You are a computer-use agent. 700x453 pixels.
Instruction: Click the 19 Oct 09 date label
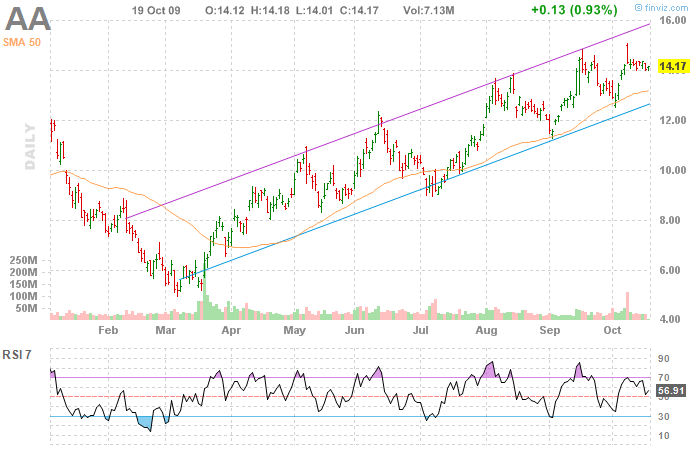point(155,9)
